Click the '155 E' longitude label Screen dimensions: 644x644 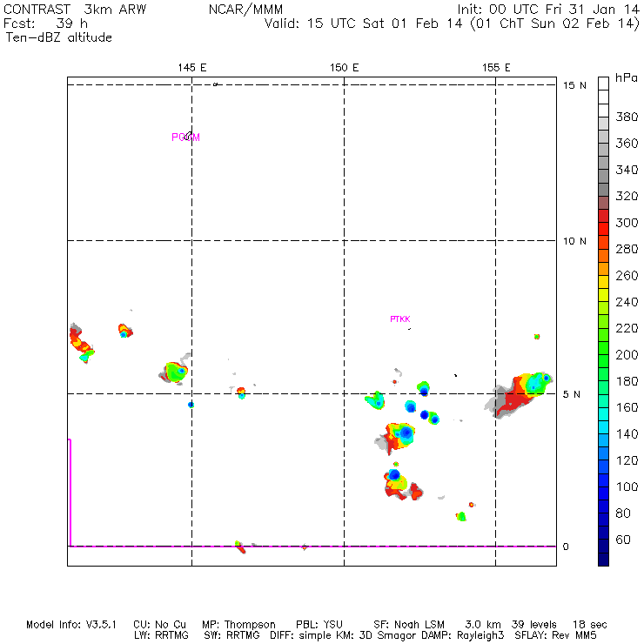click(x=496, y=68)
